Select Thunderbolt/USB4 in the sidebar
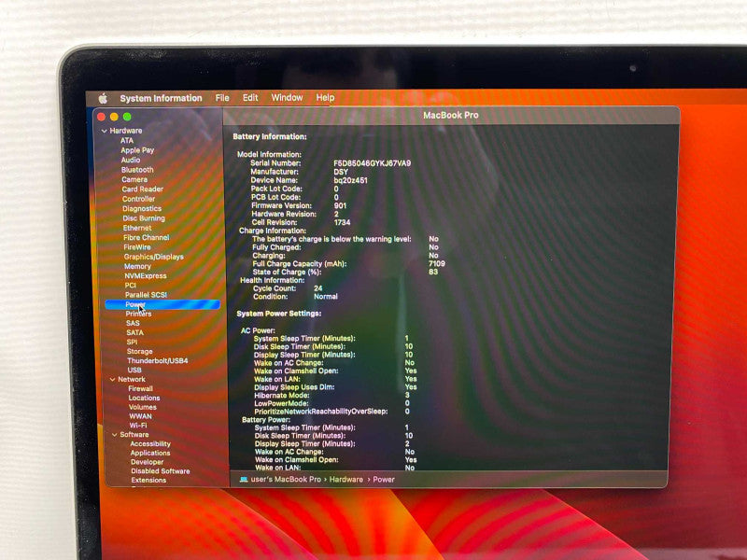This screenshot has height=560, width=747. click(x=158, y=360)
